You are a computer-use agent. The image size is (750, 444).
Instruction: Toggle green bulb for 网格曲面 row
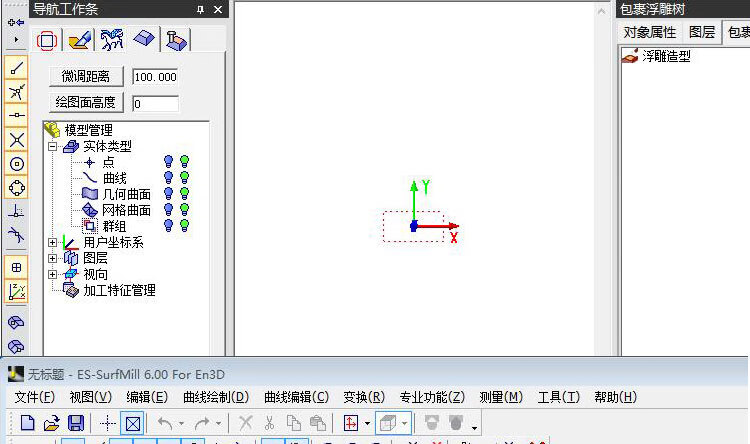[184, 209]
